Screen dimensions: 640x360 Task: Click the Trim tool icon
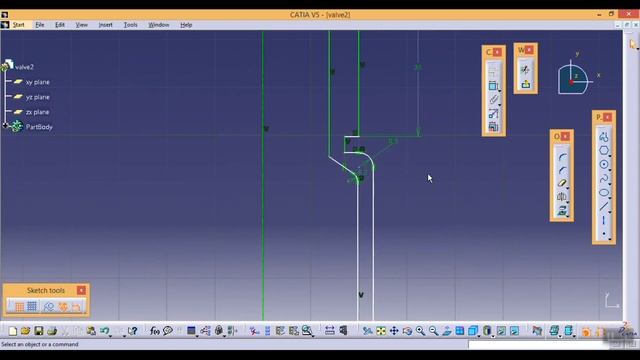click(562, 184)
